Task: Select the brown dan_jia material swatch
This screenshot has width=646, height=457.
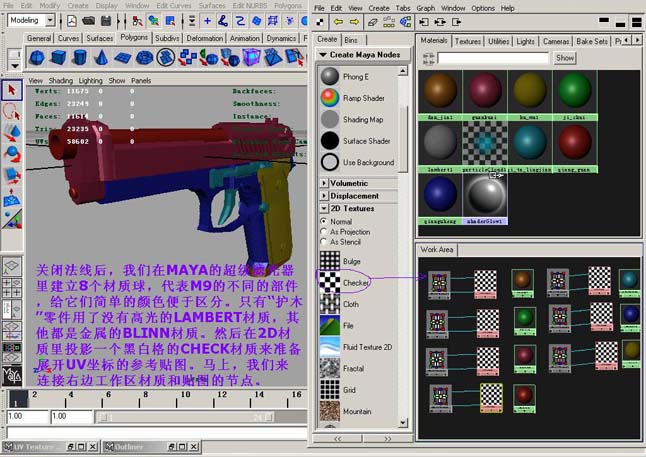Action: 440,92
